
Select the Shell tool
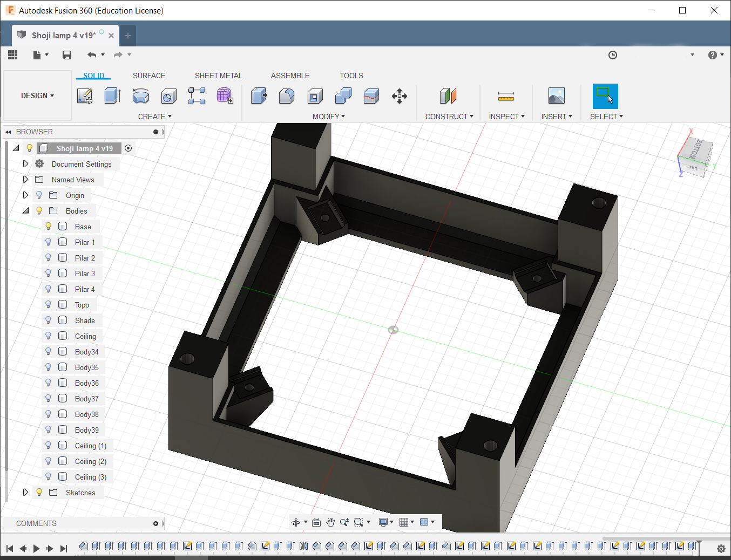coord(315,96)
